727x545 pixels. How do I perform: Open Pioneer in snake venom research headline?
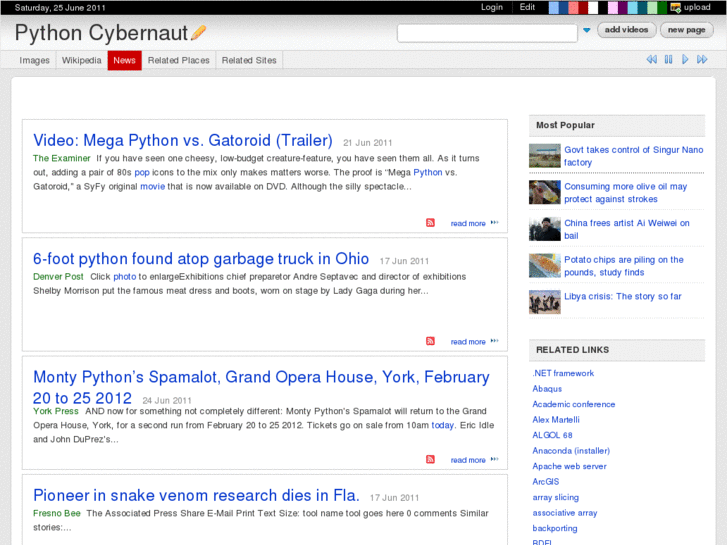coord(196,495)
